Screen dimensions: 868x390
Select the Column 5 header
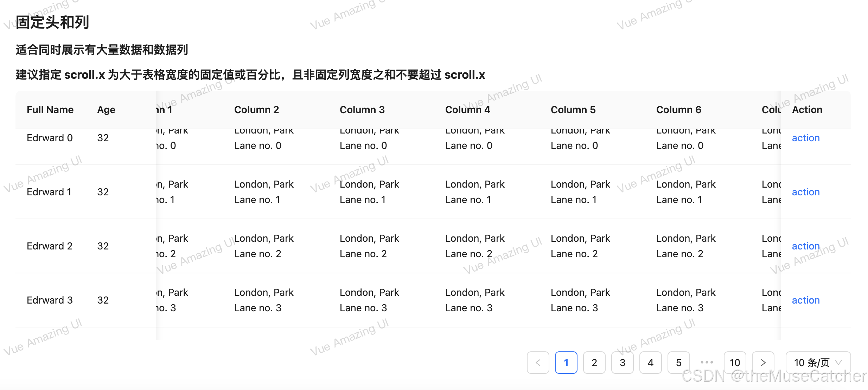click(x=573, y=110)
